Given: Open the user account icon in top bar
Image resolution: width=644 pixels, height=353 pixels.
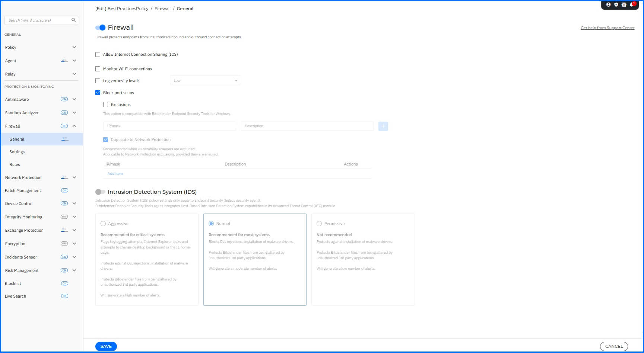Looking at the screenshot, I should point(609,4).
